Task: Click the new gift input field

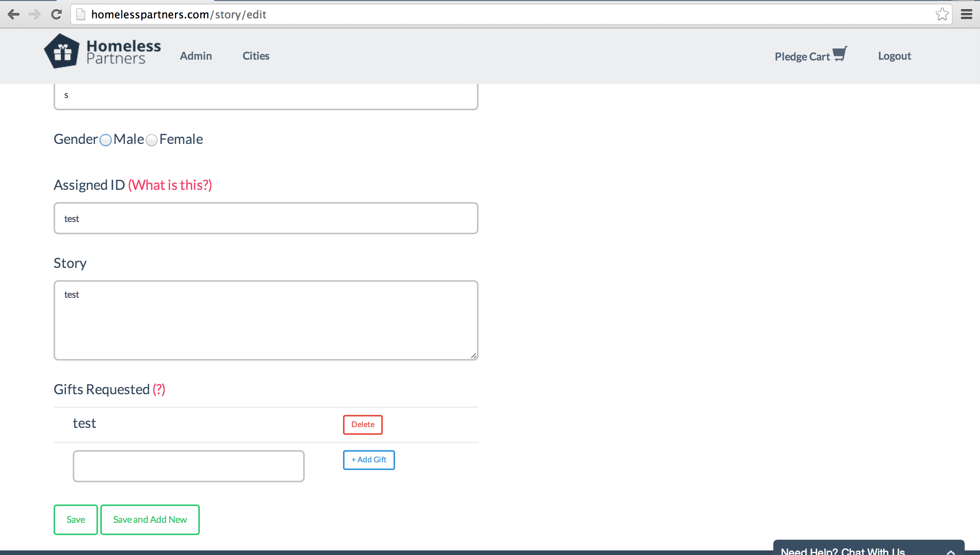Action: (189, 465)
